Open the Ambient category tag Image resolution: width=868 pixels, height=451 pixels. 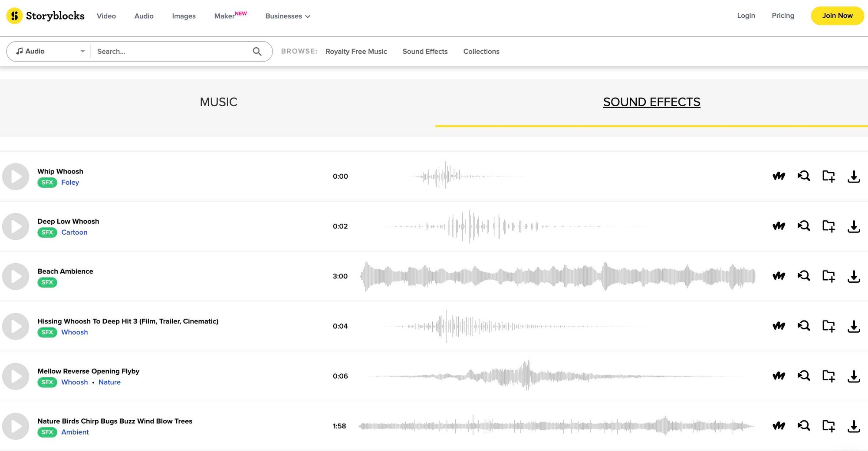[75, 432]
